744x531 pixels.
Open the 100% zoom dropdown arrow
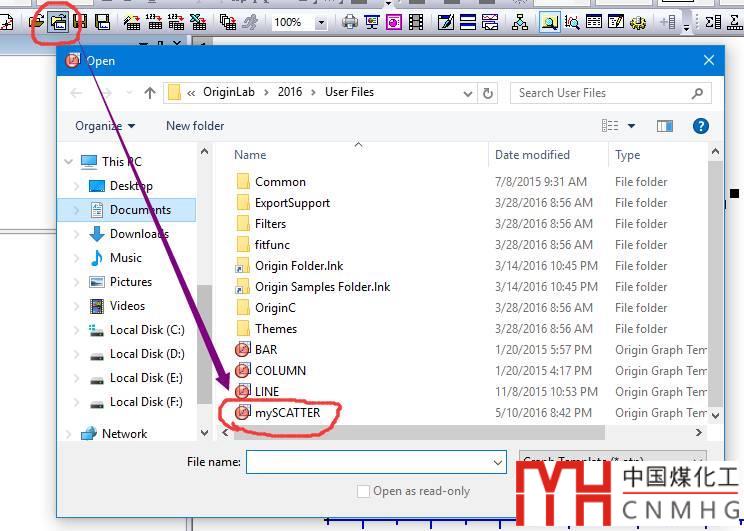click(x=321, y=22)
